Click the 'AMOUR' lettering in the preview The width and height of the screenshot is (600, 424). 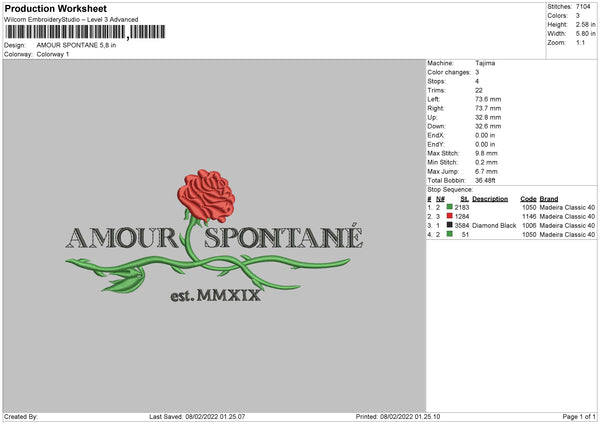[122, 238]
